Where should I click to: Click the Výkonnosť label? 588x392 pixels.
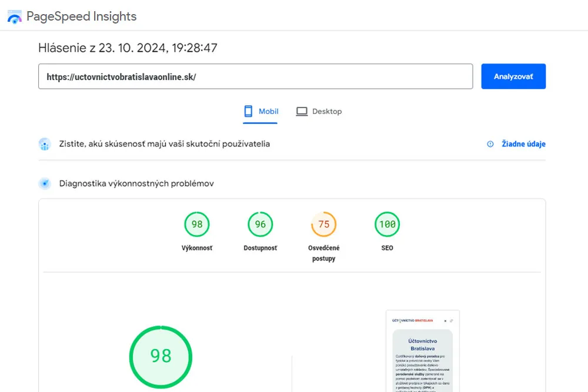click(x=197, y=248)
